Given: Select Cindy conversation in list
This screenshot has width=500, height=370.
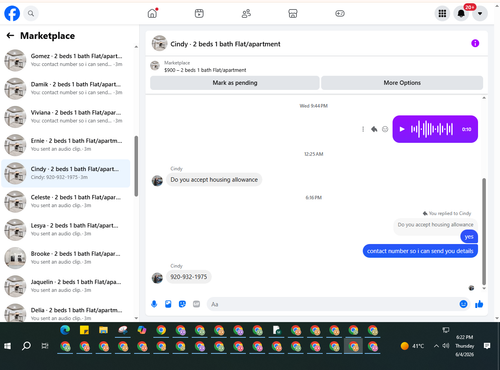Looking at the screenshot, I should (66, 173).
